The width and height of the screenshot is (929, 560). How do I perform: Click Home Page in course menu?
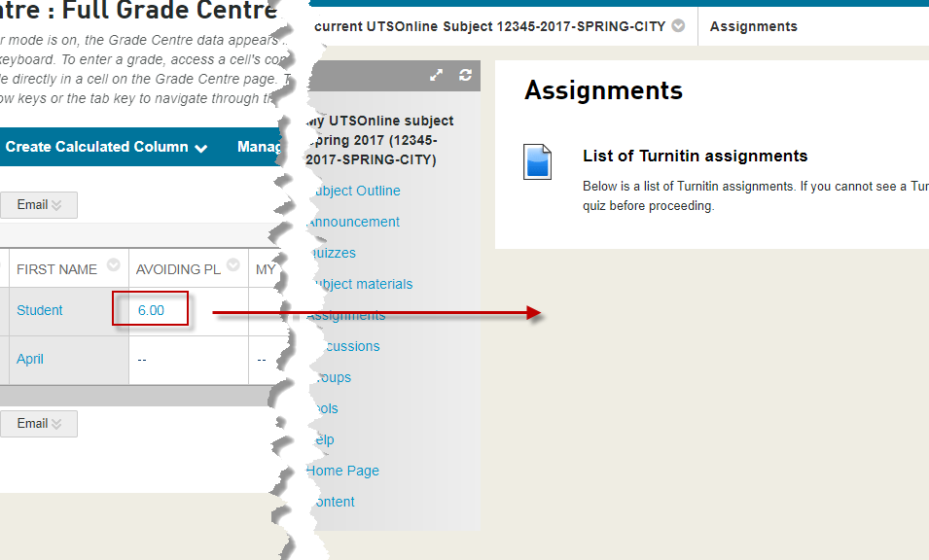click(344, 471)
